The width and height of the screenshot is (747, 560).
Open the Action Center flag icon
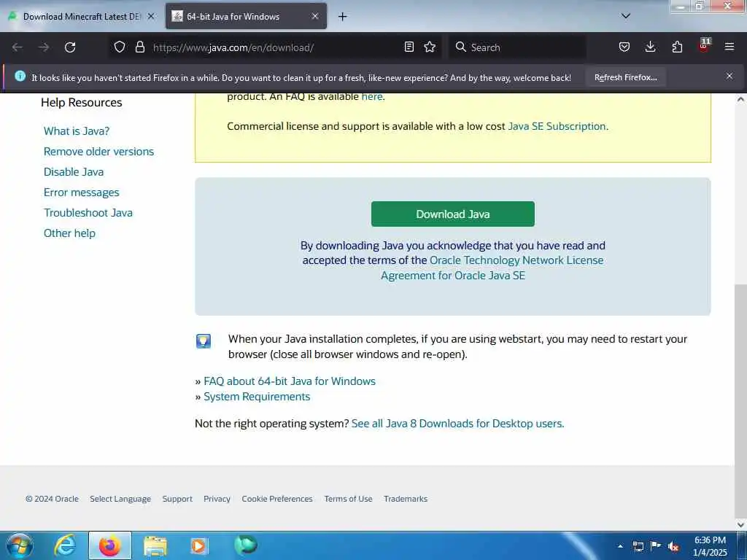click(x=656, y=545)
